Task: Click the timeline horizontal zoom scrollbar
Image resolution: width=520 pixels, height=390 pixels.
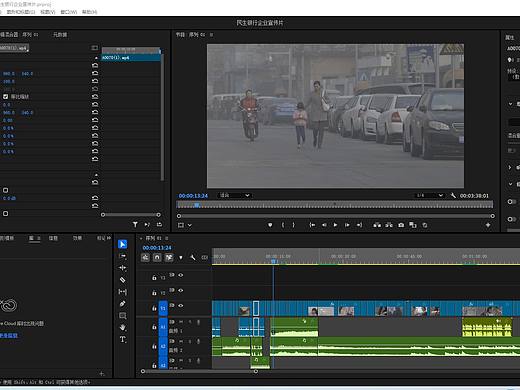Action: click(x=199, y=371)
